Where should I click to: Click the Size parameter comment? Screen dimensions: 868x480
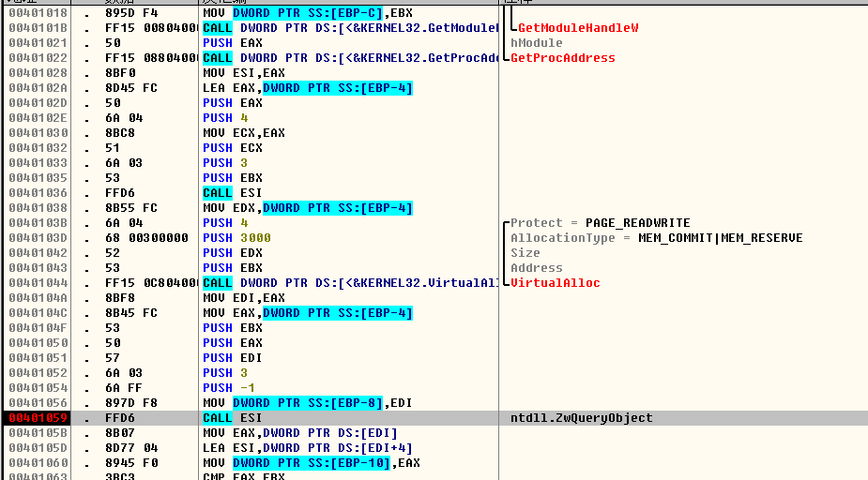click(x=525, y=253)
